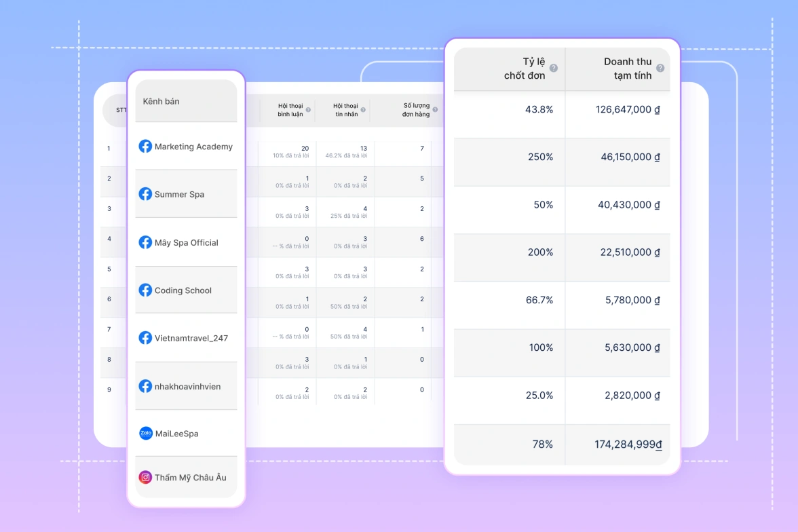The image size is (798, 532).
Task: Open the nhakhoavinhvien channel
Action: [187, 387]
